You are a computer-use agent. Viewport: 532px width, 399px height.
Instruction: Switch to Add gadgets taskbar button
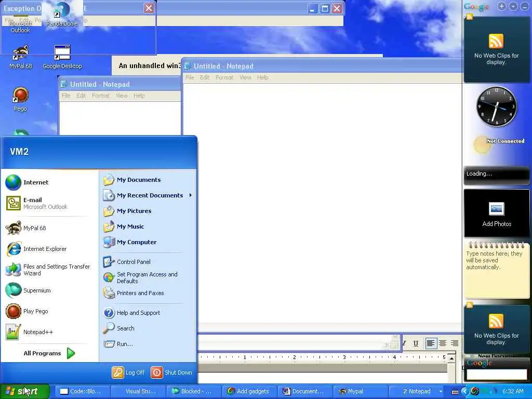click(250, 391)
